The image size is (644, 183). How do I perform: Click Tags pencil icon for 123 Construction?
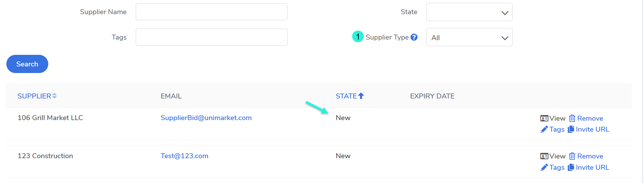click(544, 167)
